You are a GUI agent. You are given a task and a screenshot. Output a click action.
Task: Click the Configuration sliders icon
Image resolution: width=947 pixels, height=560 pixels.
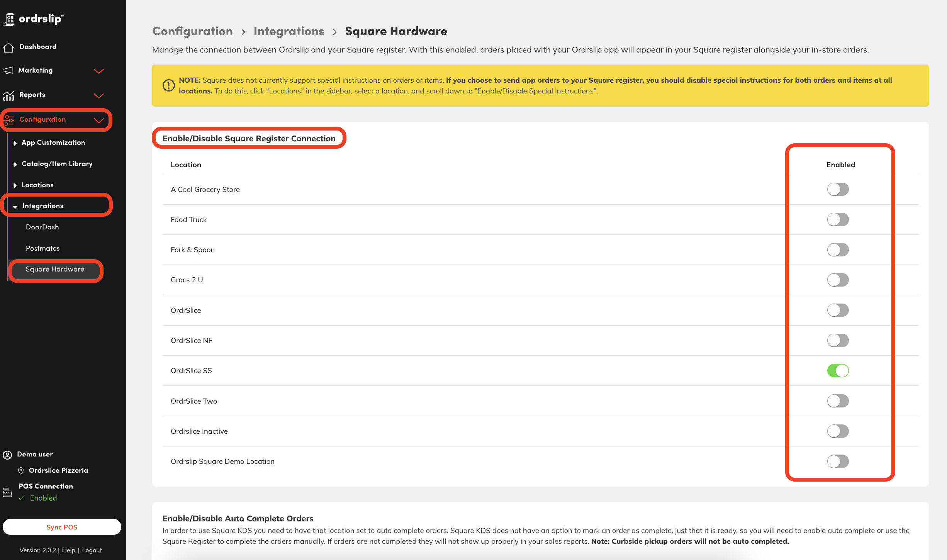[8, 120]
